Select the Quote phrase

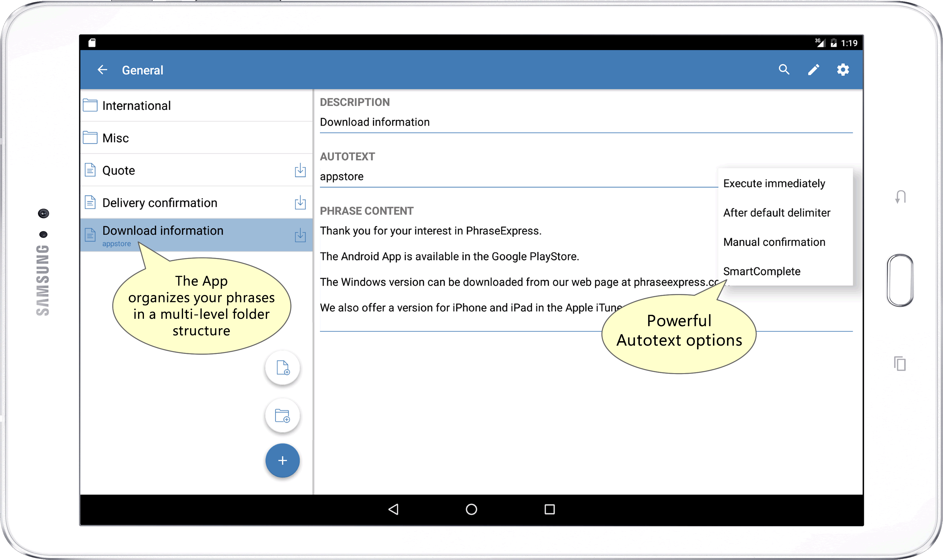(x=196, y=170)
